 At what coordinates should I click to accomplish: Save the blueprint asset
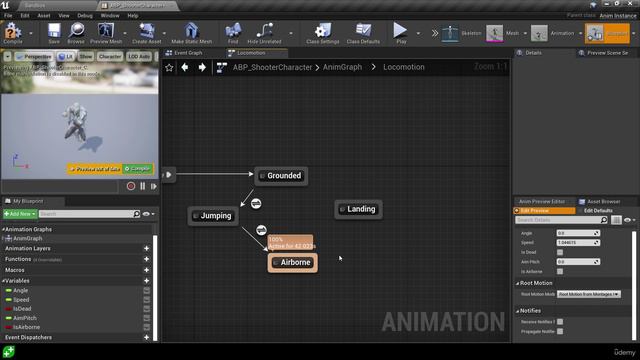(x=54, y=33)
